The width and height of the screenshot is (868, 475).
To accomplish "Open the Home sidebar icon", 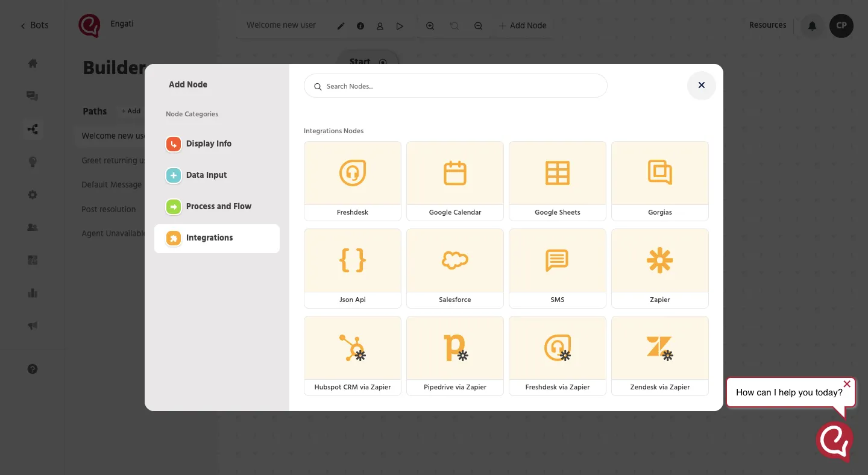I will coord(33,63).
